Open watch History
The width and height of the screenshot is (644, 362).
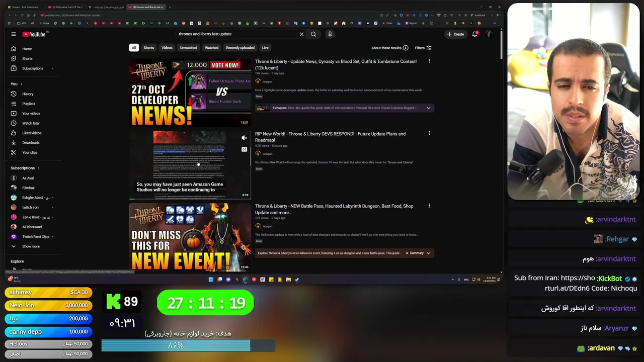point(28,94)
